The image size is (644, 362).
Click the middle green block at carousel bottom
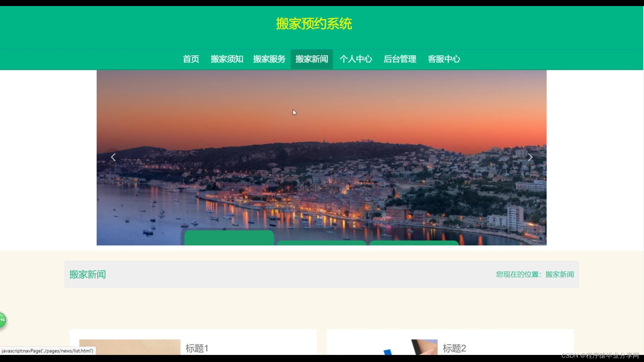coord(321,243)
